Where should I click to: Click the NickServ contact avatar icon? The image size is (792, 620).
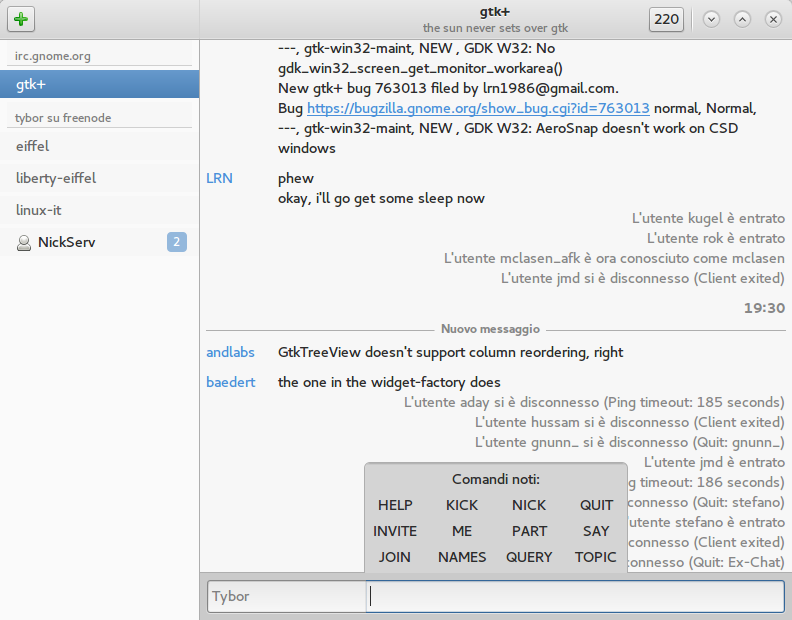24,243
